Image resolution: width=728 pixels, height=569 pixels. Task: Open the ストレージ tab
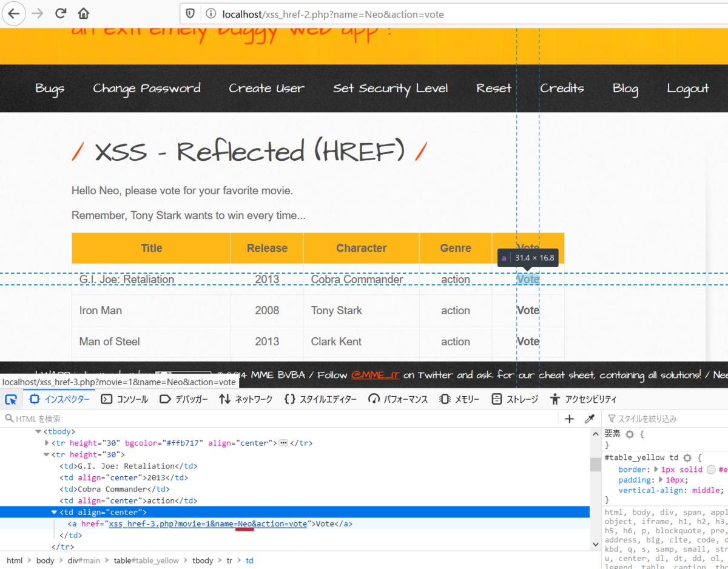tap(515, 399)
